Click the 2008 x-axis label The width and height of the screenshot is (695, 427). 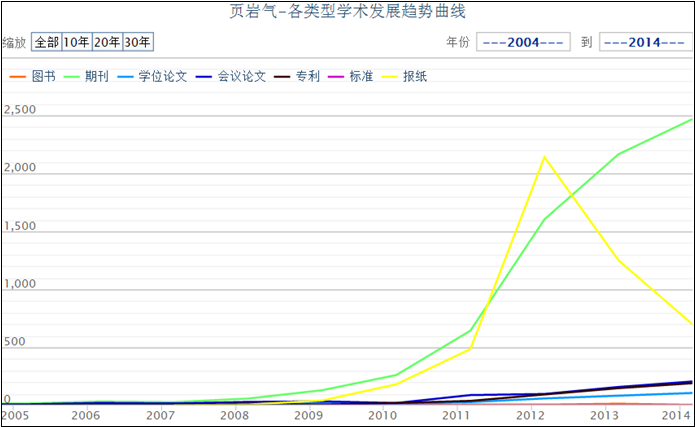click(x=234, y=415)
